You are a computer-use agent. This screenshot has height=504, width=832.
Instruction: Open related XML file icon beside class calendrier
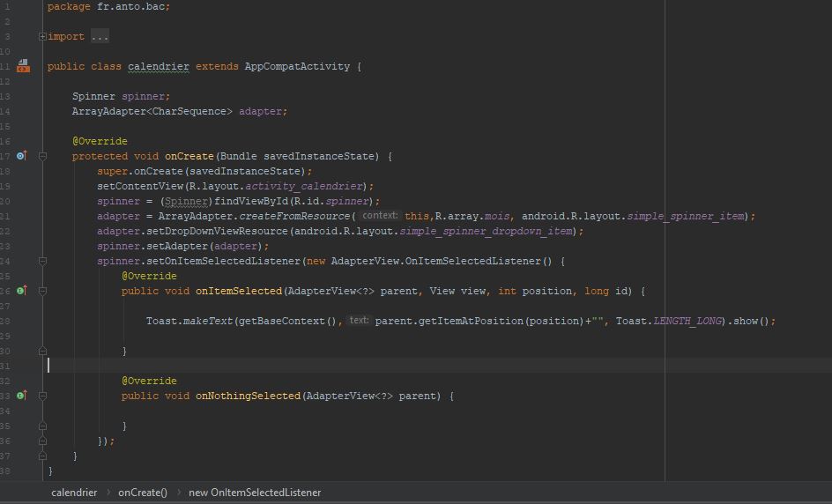(23, 66)
